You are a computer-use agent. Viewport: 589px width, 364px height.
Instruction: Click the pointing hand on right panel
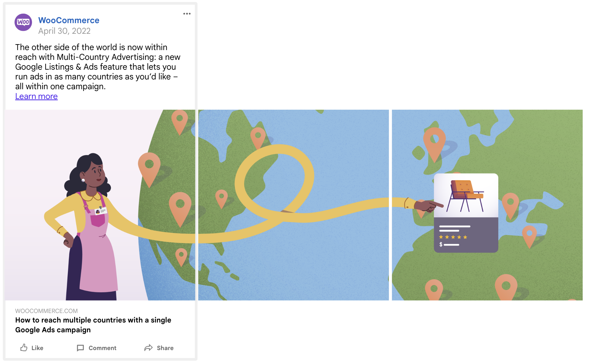[429, 205]
